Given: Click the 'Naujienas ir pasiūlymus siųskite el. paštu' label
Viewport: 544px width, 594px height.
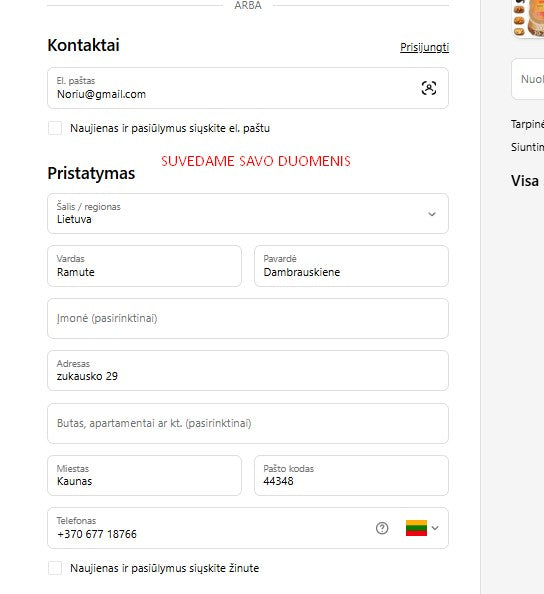Looking at the screenshot, I should point(170,128).
